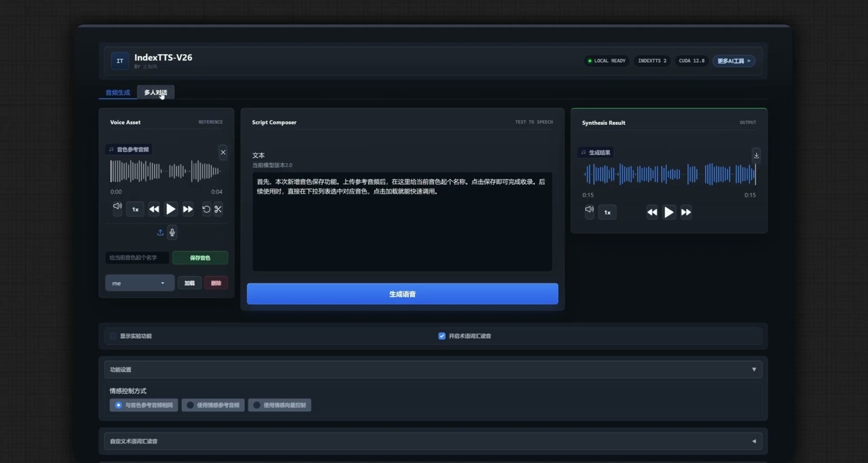Undo edits on the reference audio

pos(206,209)
